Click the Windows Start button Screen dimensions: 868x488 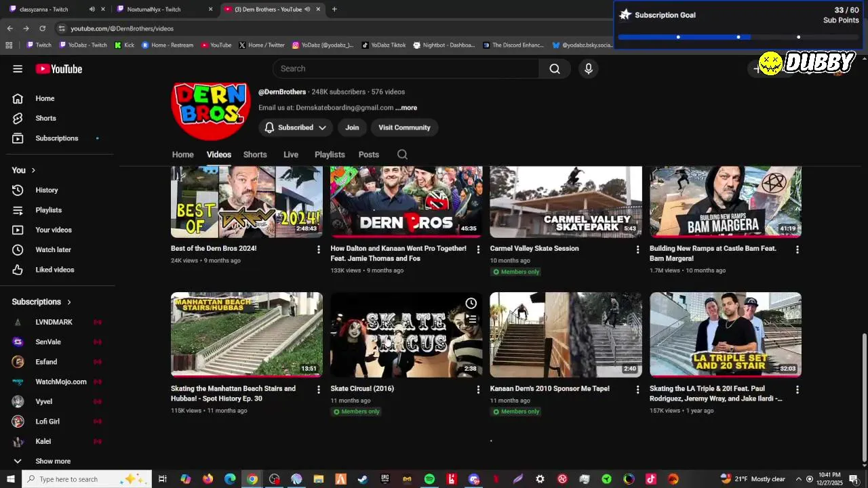[x=11, y=479]
